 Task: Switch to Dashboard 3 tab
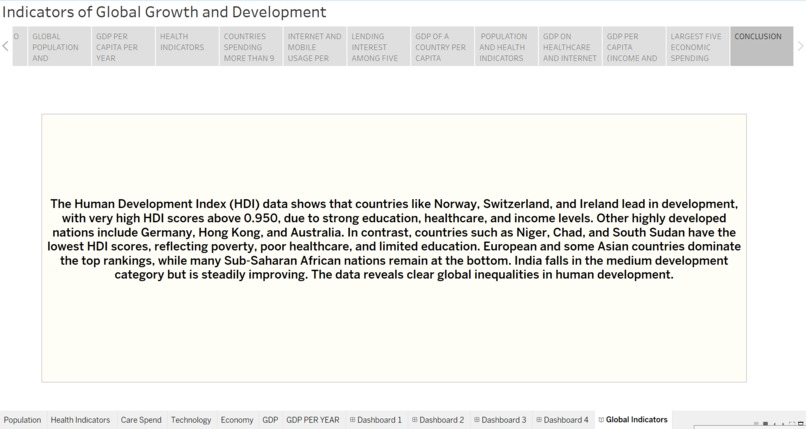(500, 420)
